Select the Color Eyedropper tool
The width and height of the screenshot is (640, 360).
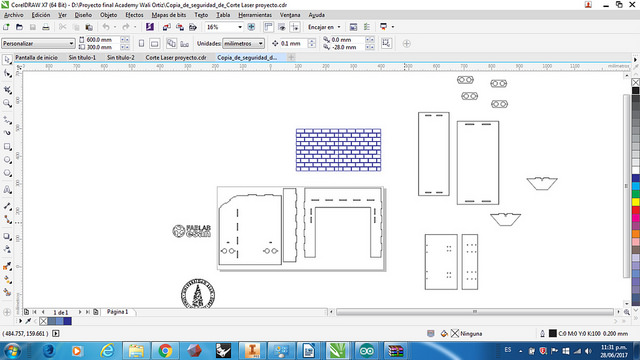click(7, 266)
